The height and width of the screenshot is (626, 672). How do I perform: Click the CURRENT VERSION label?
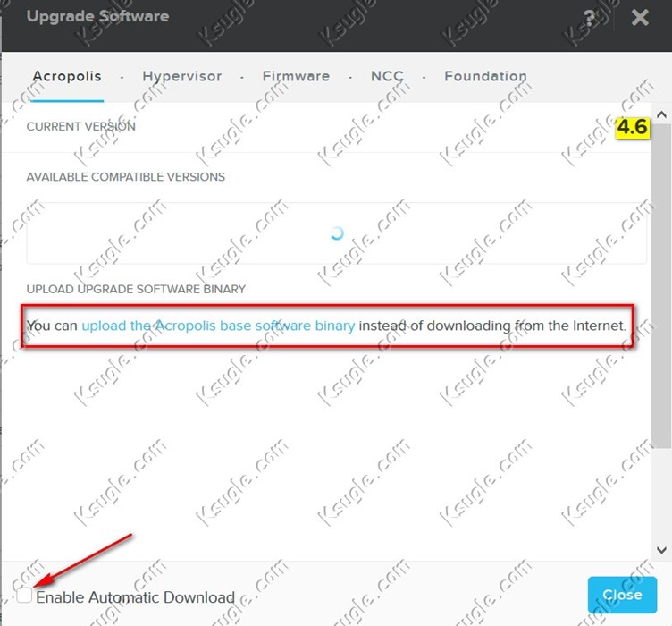pyautogui.click(x=81, y=126)
